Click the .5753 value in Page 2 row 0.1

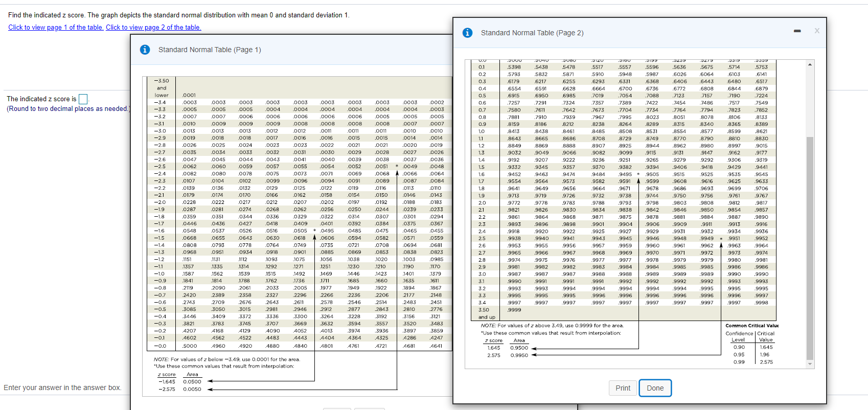(761, 67)
